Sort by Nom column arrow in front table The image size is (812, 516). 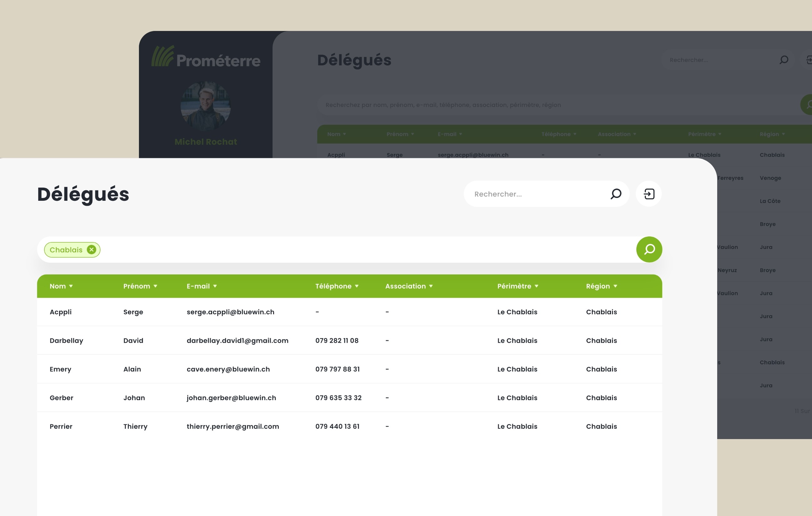pyautogui.click(x=71, y=286)
